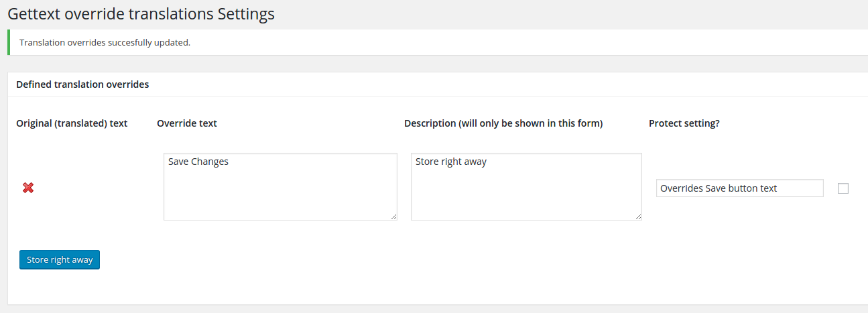Focus the Override text box containing Save Changes
The height and width of the screenshot is (313, 868).
click(x=280, y=186)
